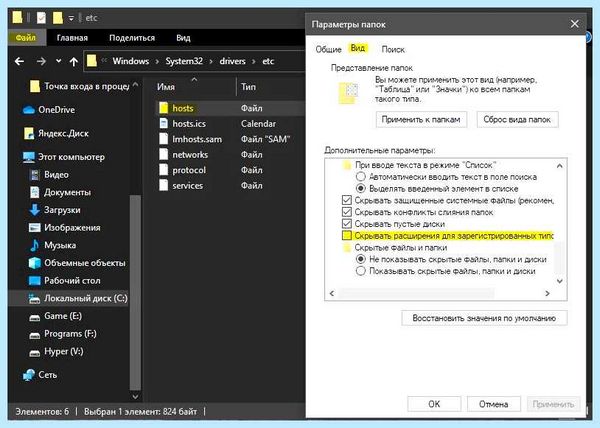Click settings list scroll-down arrow
This screenshot has height=428, width=600.
(559, 281)
